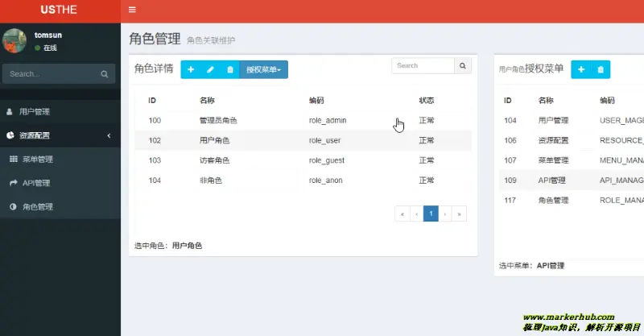Image resolution: width=644 pixels, height=336 pixels.
Task: Click ID 109 in authorized menu table
Action: pos(510,180)
